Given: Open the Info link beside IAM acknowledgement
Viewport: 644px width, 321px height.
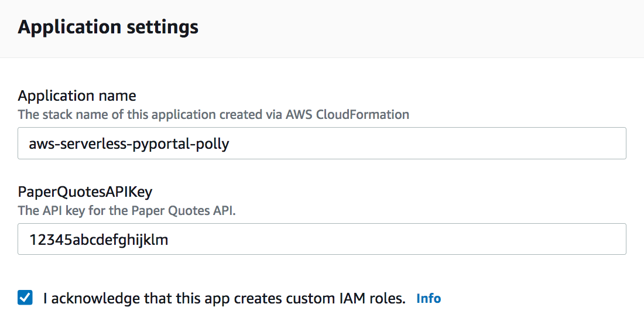Looking at the screenshot, I should [x=429, y=299].
